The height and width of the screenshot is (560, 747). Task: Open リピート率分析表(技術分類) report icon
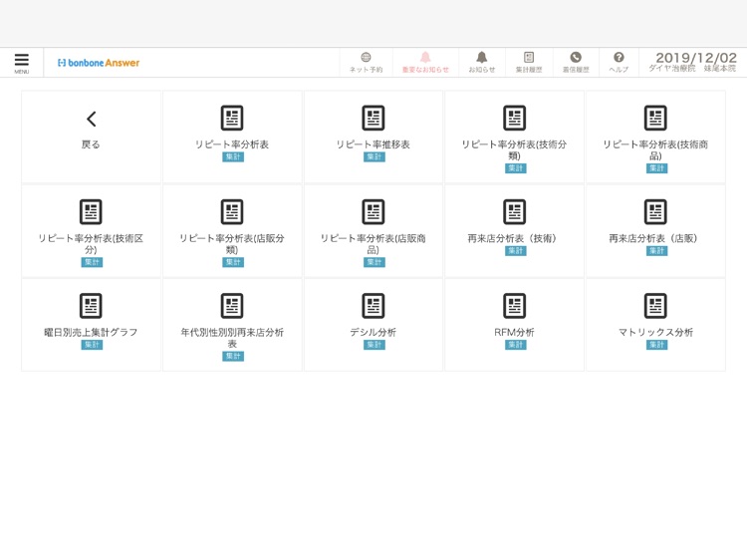pos(515,118)
